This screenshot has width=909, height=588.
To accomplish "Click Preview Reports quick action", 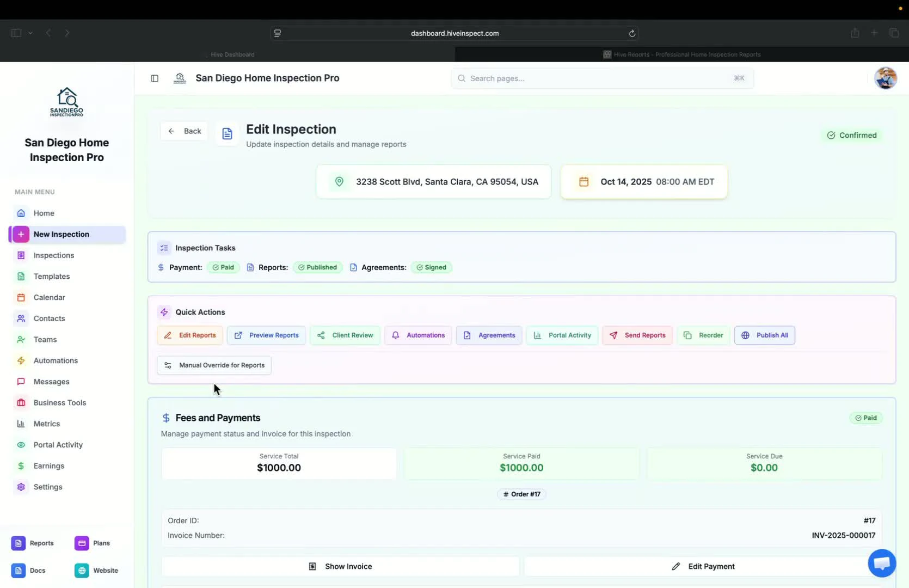I will pos(266,335).
